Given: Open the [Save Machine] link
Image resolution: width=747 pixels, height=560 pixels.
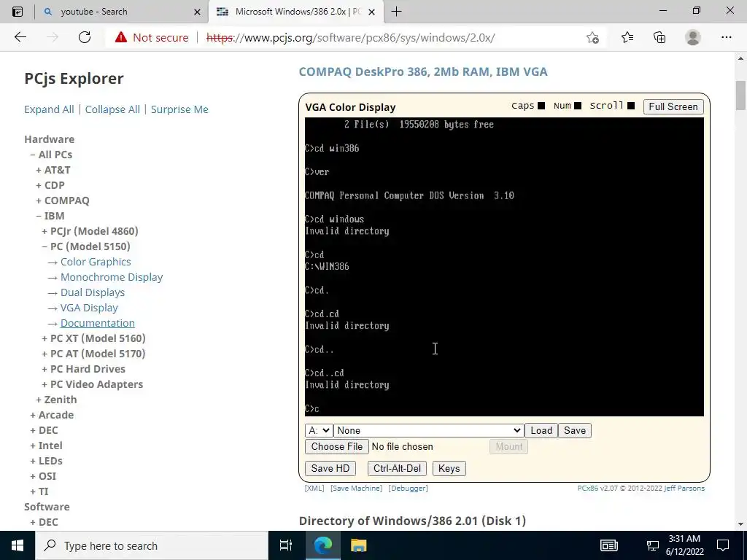Looking at the screenshot, I should coord(356,488).
